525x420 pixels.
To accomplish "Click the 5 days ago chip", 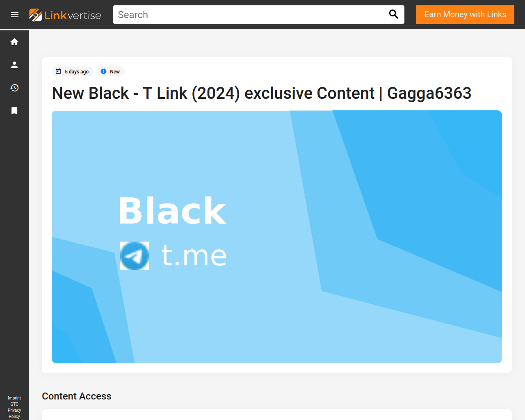I will click(x=73, y=71).
